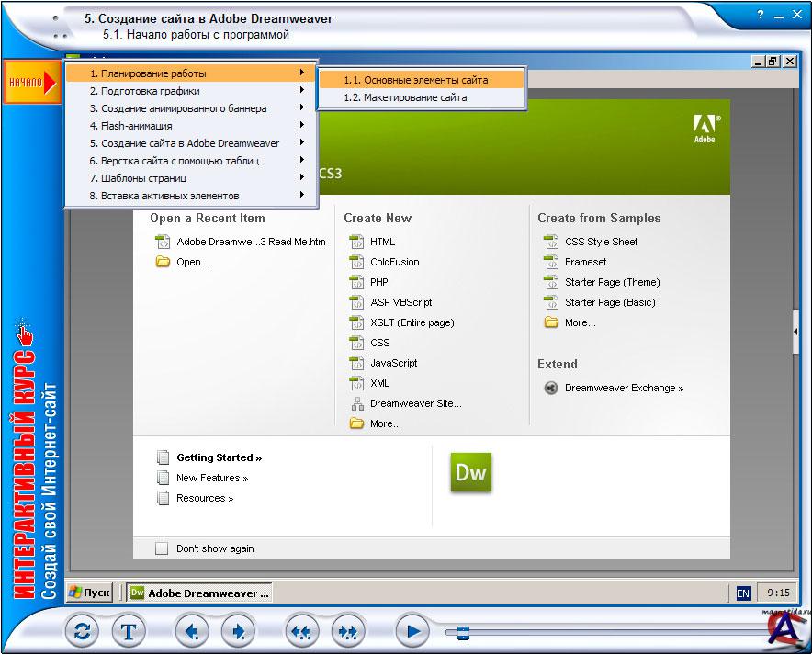The width and height of the screenshot is (812, 655).
Task: Open the Dreamweaver Exchange link
Action: [x=624, y=388]
